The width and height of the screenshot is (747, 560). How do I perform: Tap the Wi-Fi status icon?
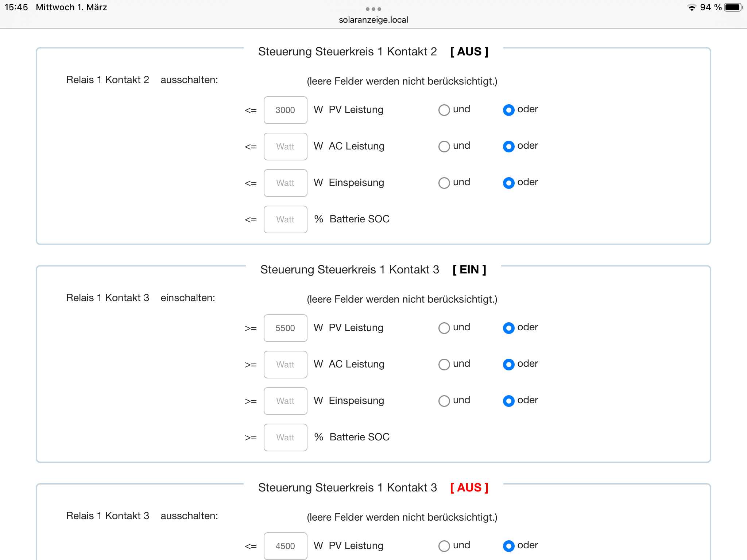691,8
